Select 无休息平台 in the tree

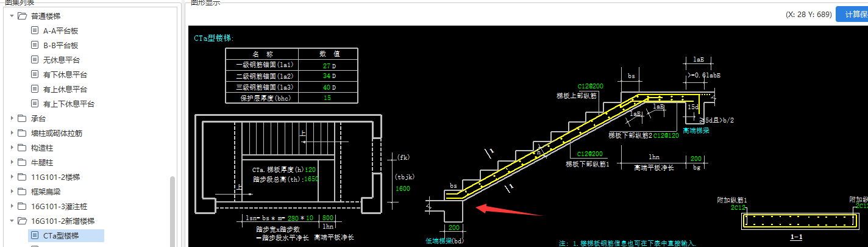pyautogui.click(x=61, y=60)
